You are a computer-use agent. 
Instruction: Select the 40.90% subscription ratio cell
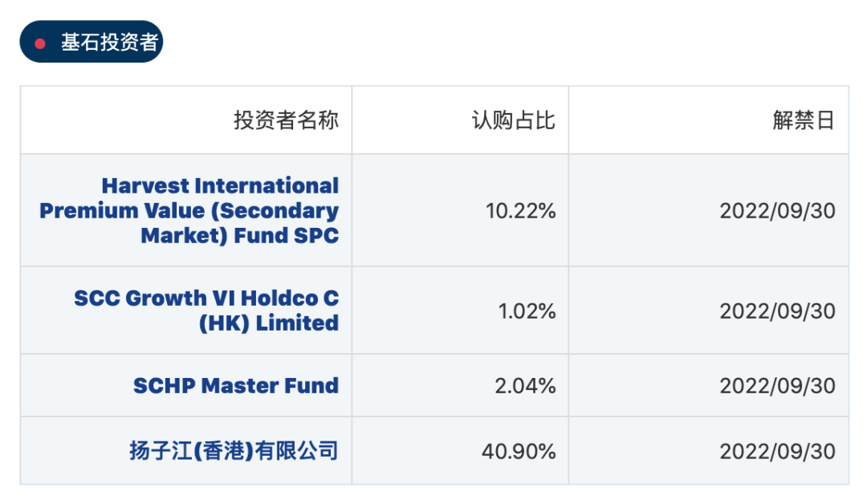tap(519, 451)
